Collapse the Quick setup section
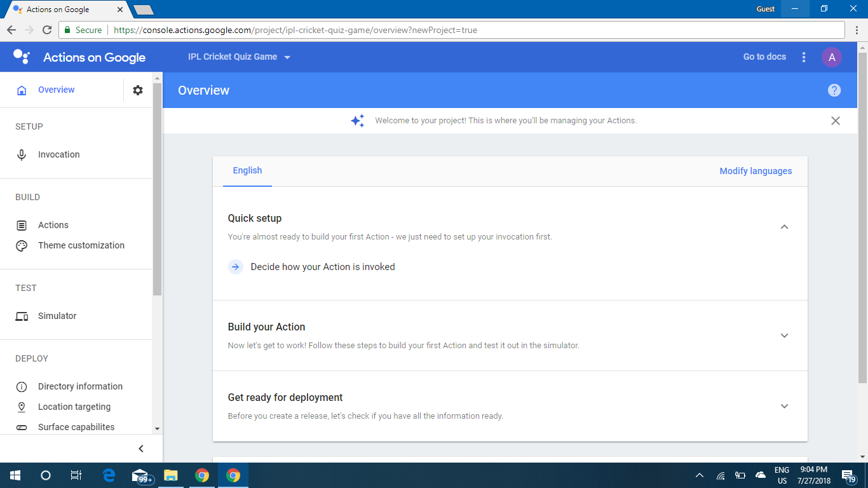Viewport: 868px width, 488px height. click(784, 227)
